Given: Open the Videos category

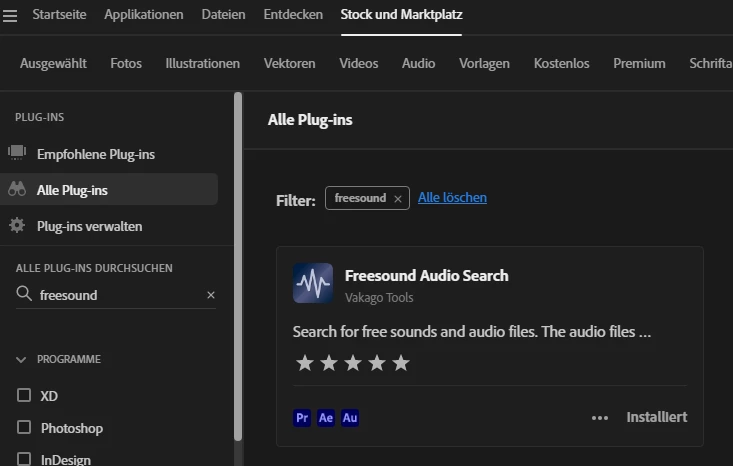Looking at the screenshot, I should (359, 63).
